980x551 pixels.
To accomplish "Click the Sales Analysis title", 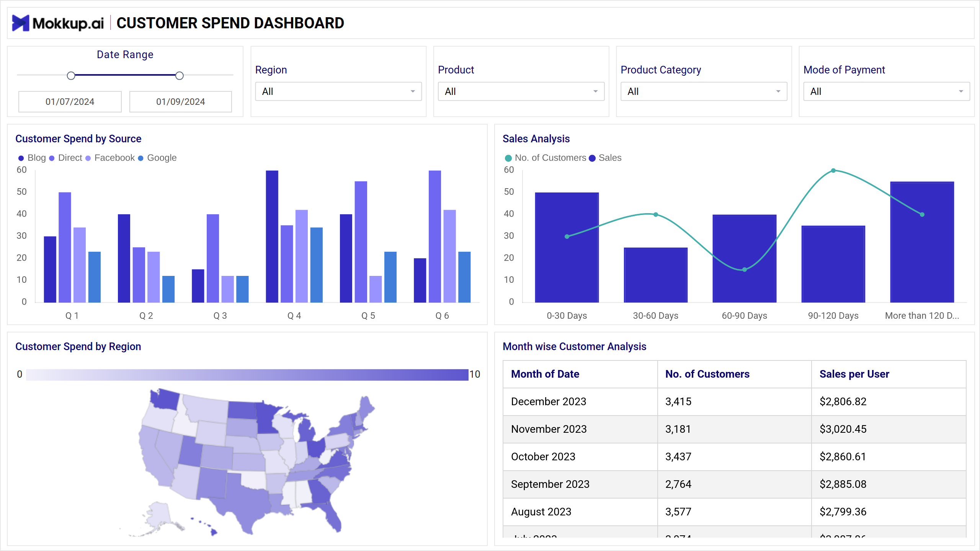I will [536, 139].
